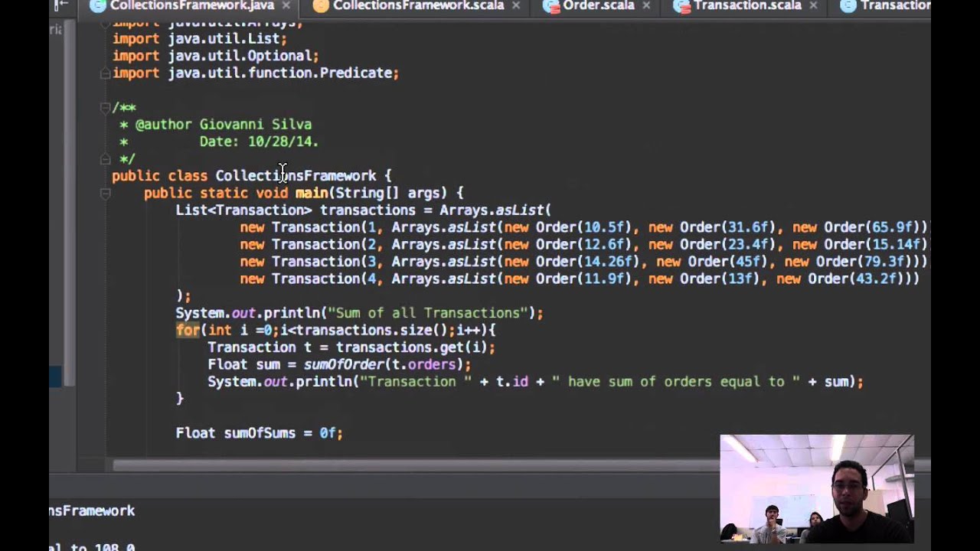Click the 'Date: 10/28/14.' comment text
Viewport: 980px width, 551px height.
click(259, 142)
